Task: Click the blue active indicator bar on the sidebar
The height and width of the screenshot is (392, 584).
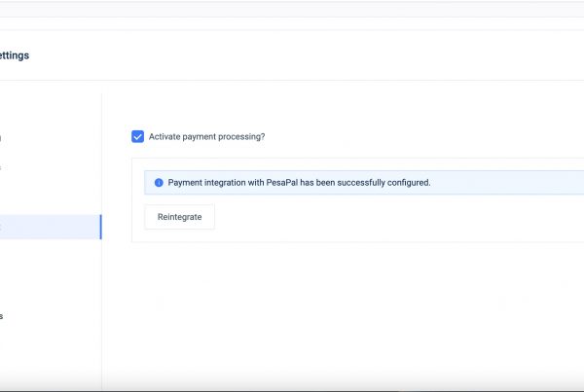Action: 100,227
